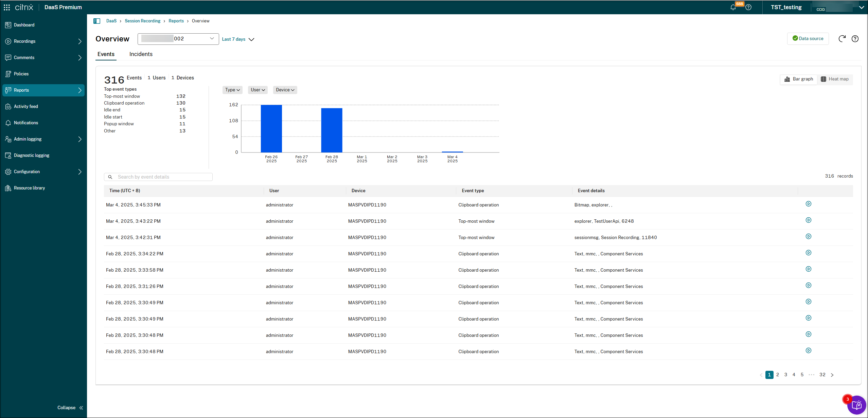The width and height of the screenshot is (868, 418).
Task: Open the Citrix app grid menu
Action: (7, 7)
